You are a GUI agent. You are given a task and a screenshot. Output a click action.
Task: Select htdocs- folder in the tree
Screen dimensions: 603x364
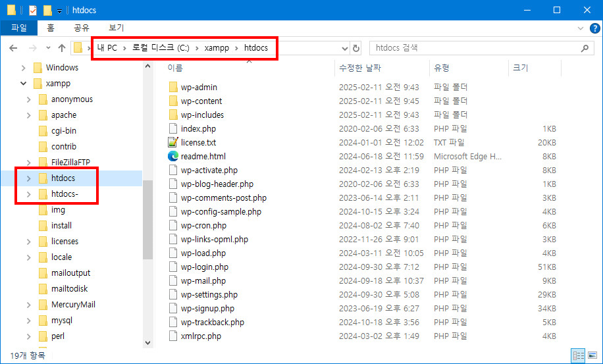pyautogui.click(x=65, y=194)
